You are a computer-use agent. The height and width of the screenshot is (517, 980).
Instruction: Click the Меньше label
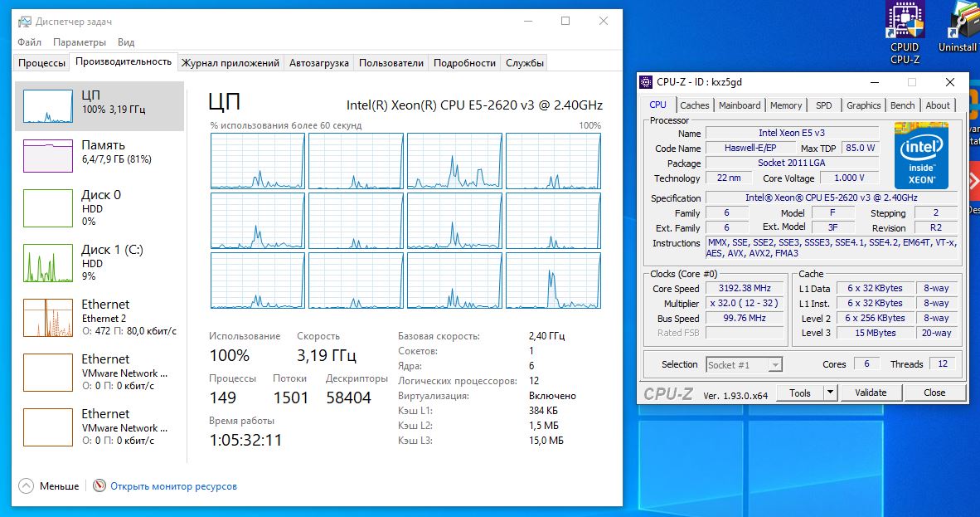tap(60, 486)
